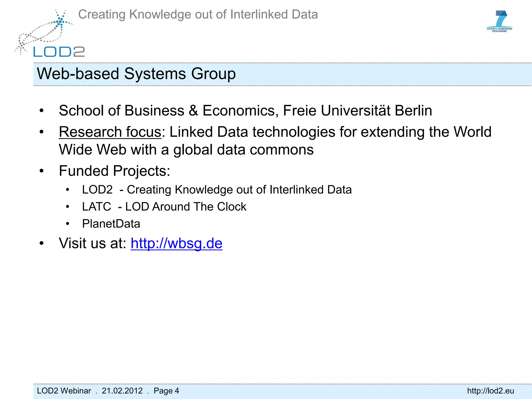
Task: Click the 'Funded Projects:' bullet
Action: click(x=115, y=171)
